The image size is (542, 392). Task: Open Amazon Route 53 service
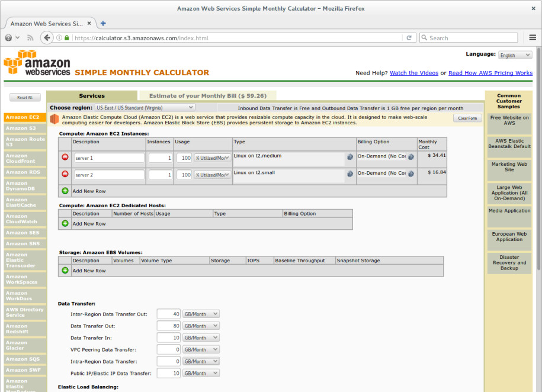click(x=25, y=142)
